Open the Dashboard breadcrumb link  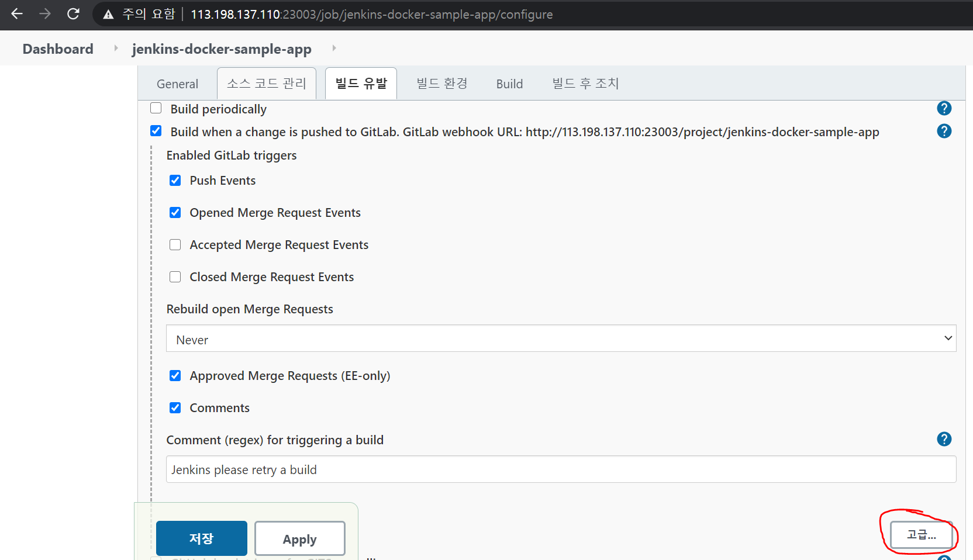pos(58,49)
